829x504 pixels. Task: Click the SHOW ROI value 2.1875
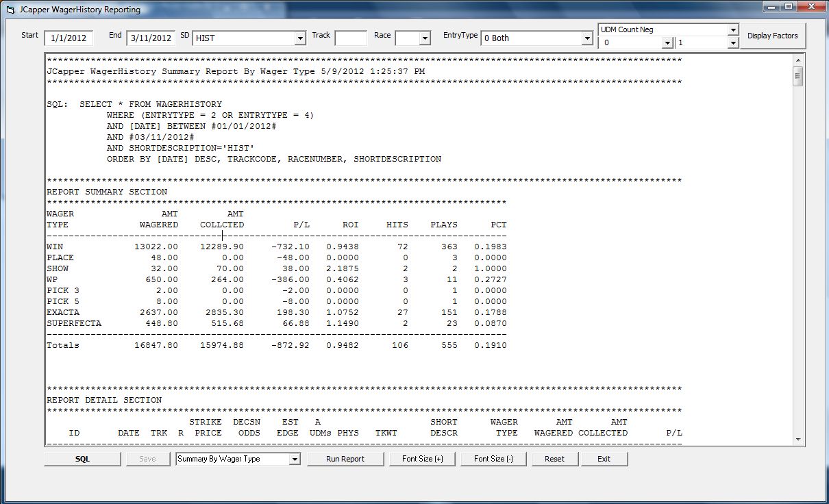343,268
